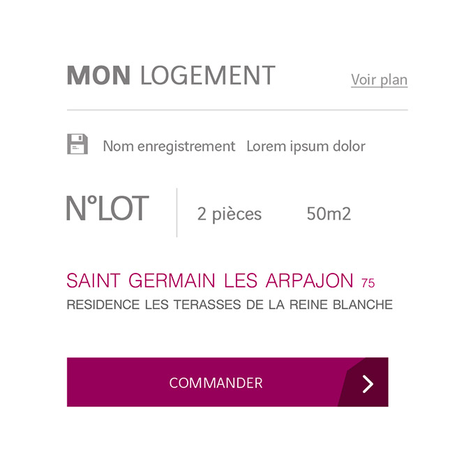
Task: Click the floppy disk save icon
Action: [x=77, y=144]
